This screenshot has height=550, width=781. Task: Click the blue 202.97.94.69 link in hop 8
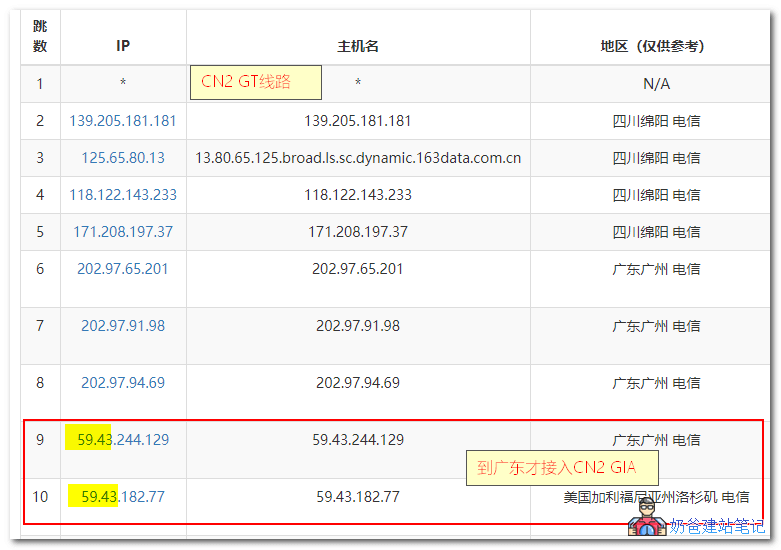point(123,383)
